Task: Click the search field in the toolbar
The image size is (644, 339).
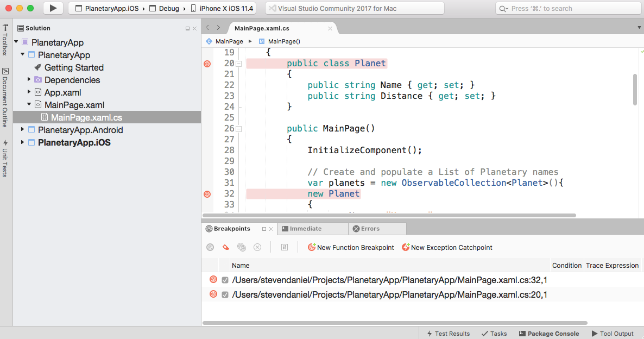Action: tap(569, 8)
